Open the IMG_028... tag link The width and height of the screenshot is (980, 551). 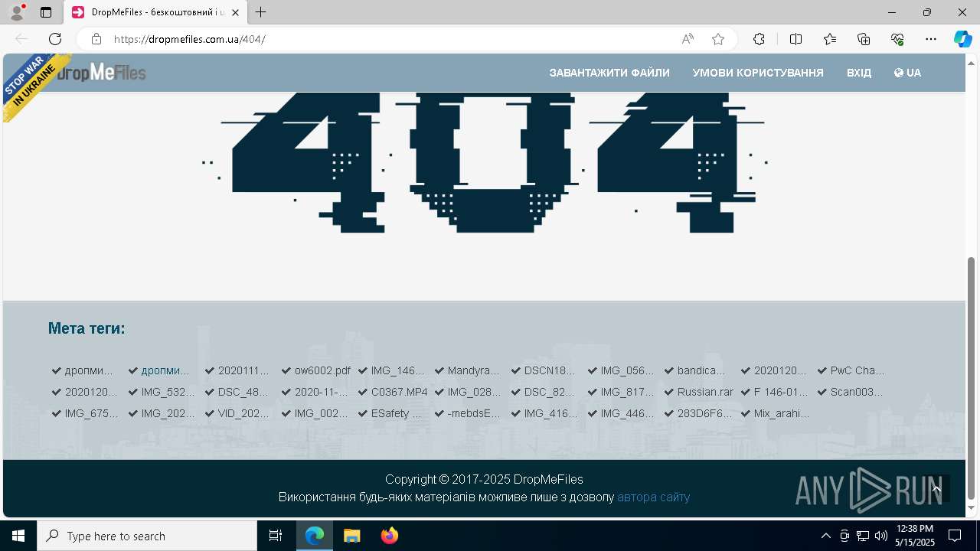click(474, 392)
